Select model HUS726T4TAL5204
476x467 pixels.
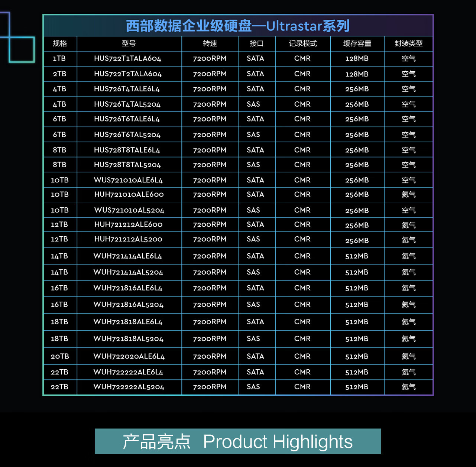(x=127, y=104)
